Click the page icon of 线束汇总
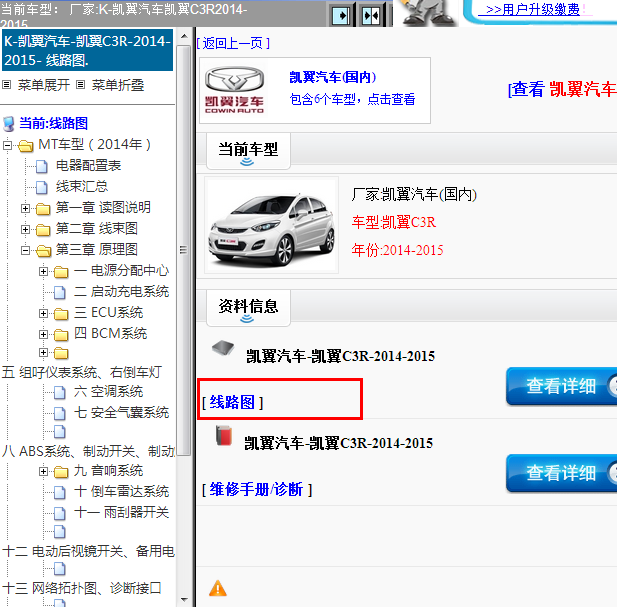The width and height of the screenshot is (617, 607). [42, 187]
